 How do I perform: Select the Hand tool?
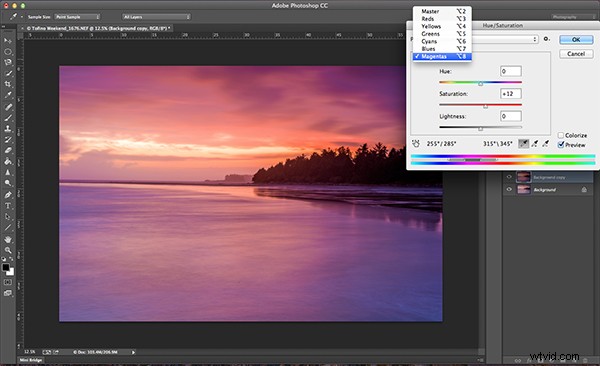pos(8,239)
